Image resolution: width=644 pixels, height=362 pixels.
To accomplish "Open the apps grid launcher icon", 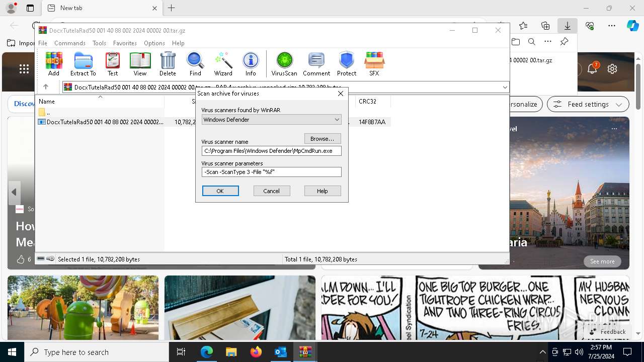I will click(24, 69).
